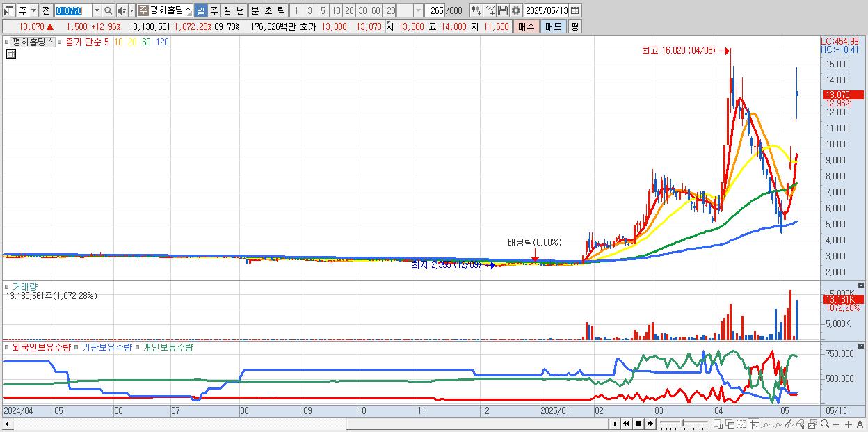Click the line chart tool icon
Image resolution: width=868 pixels, height=432 pixels.
point(490,10)
